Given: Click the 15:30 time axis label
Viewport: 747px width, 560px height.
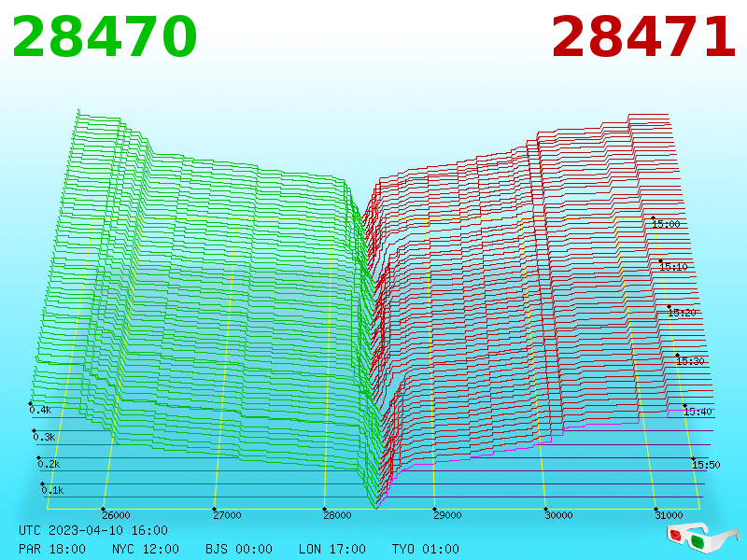Looking at the screenshot, I should pos(690,361).
